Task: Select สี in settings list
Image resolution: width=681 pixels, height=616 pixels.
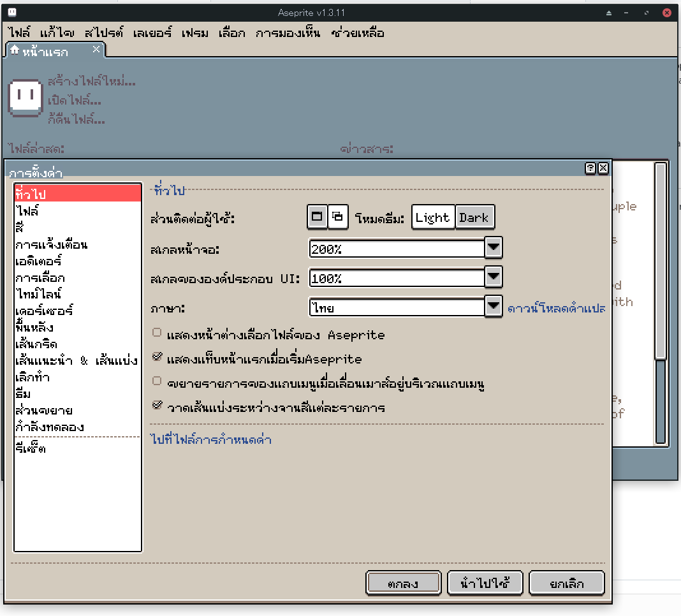Action: click(78, 227)
